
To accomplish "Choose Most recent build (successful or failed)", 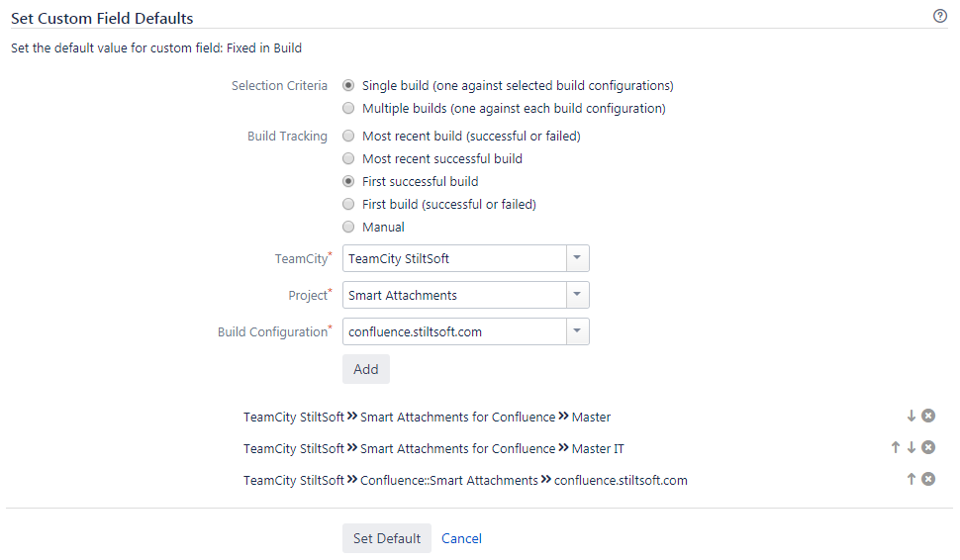I will tap(348, 137).
